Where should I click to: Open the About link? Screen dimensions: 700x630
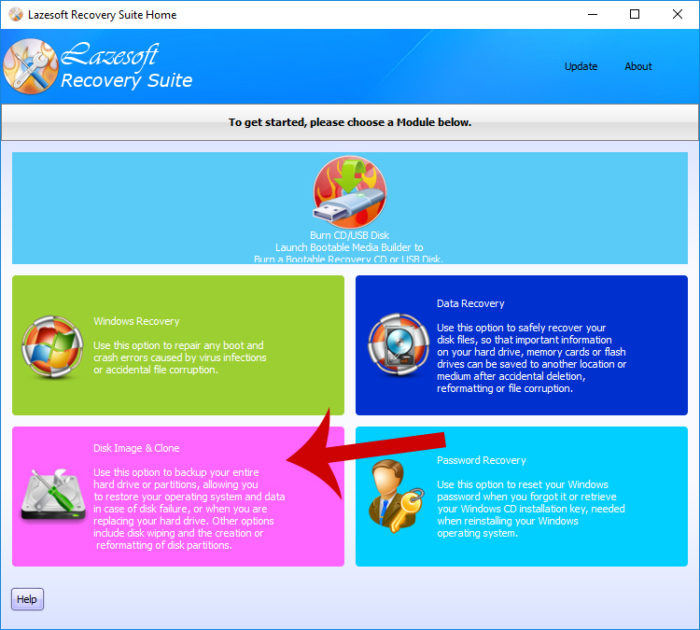[x=638, y=67]
